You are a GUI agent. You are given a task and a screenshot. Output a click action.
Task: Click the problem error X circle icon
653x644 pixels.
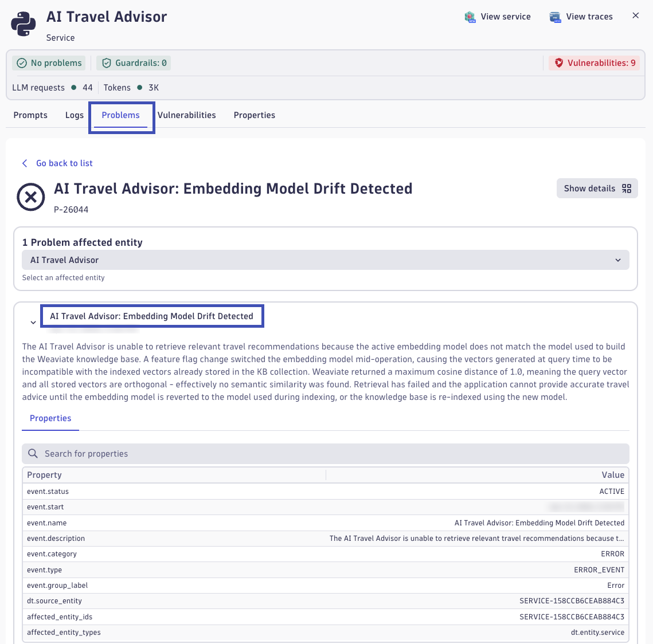pyautogui.click(x=31, y=198)
